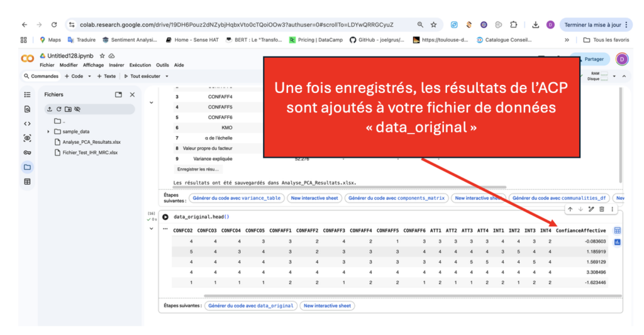Expand the sample_data folder
644x335 pixels.
click(x=49, y=131)
